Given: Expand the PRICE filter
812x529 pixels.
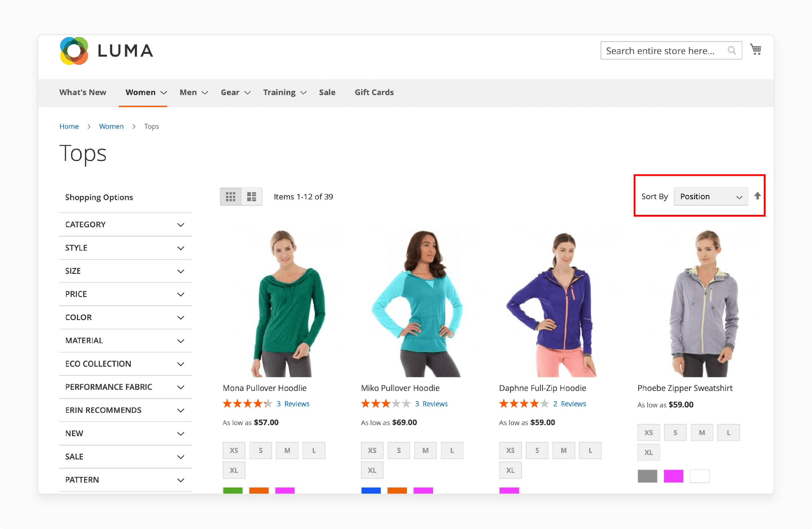Looking at the screenshot, I should pyautogui.click(x=126, y=294).
